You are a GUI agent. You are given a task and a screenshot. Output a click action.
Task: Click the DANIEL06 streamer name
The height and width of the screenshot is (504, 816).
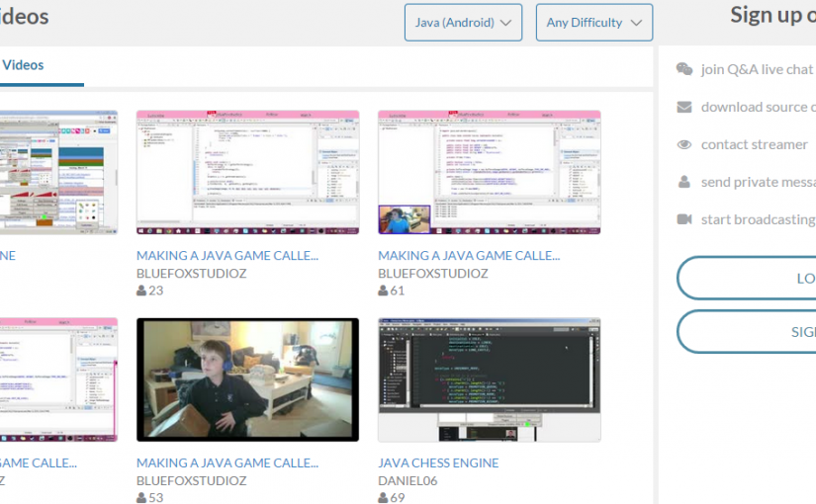[x=408, y=480]
